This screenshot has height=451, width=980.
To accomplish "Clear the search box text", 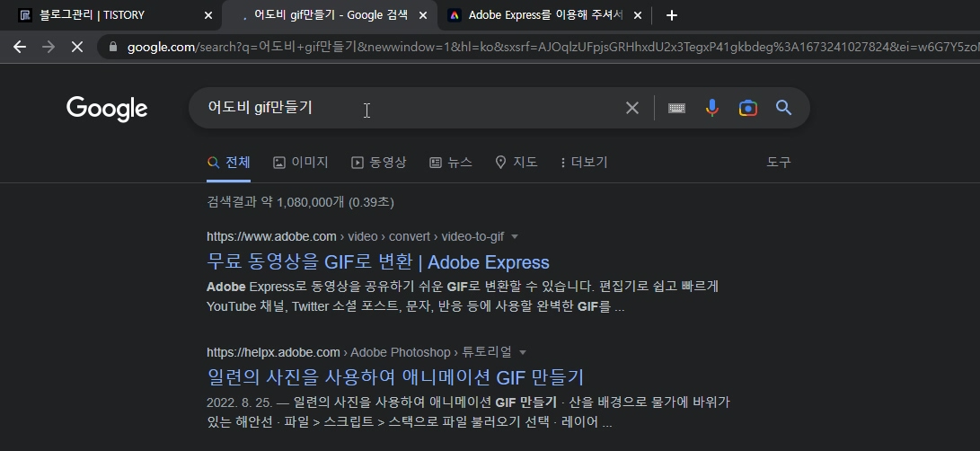I will click(631, 108).
